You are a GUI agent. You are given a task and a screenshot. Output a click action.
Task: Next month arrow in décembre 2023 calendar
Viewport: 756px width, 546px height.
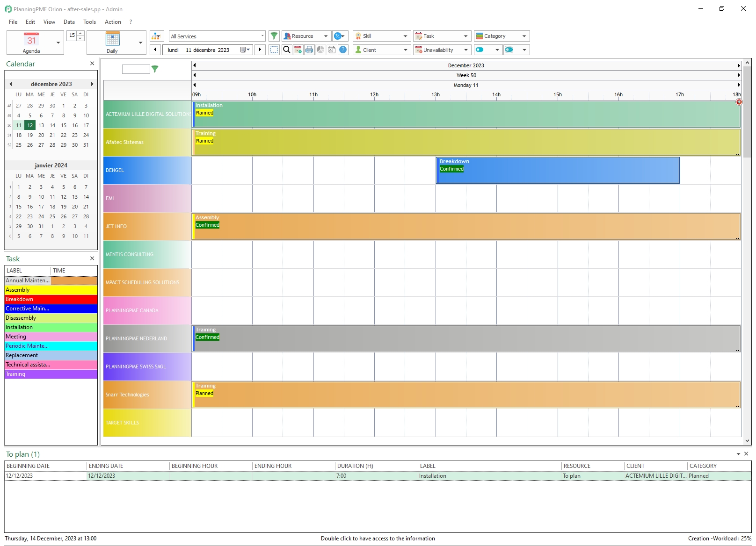(92, 84)
